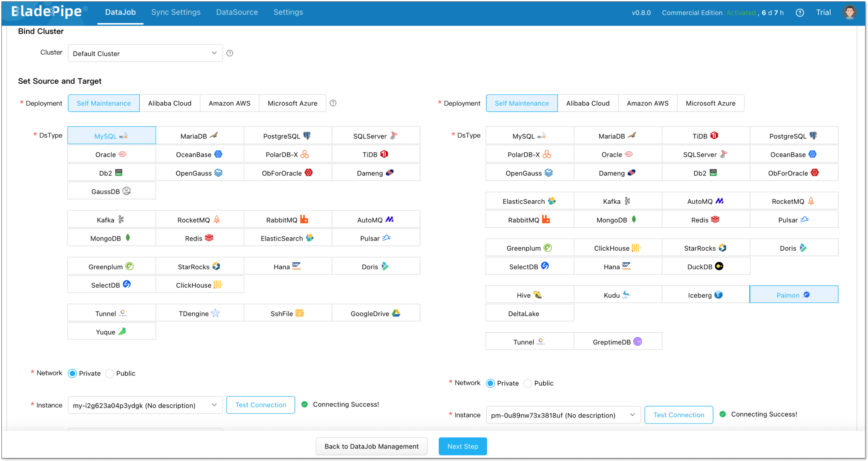Open source Instance dropdown my-i2g623a04p3ydgk
This screenshot has width=868, height=461.
145,405
